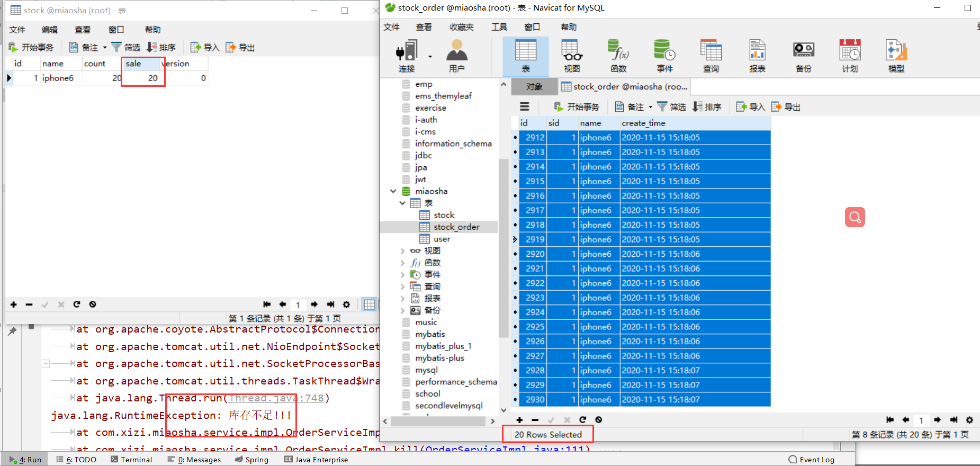Open stock_order grid settings gear
Viewport: 980px width, 466px height.
pyautogui.click(x=969, y=420)
